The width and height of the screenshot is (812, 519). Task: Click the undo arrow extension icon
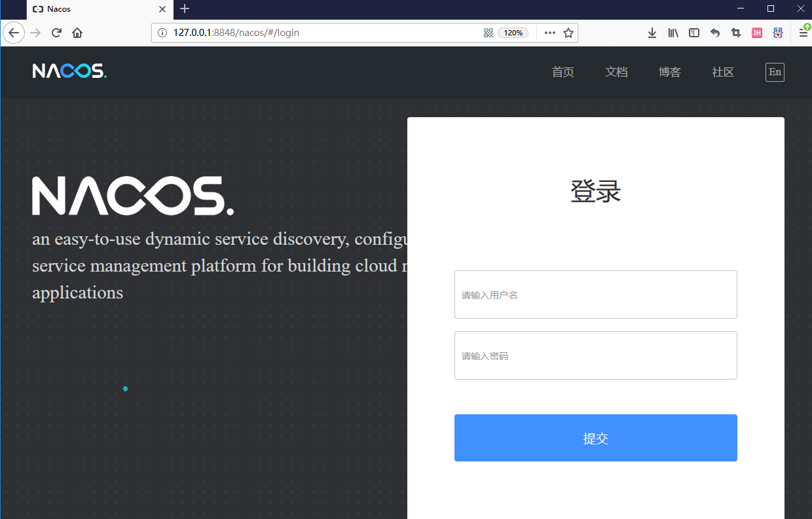(715, 33)
